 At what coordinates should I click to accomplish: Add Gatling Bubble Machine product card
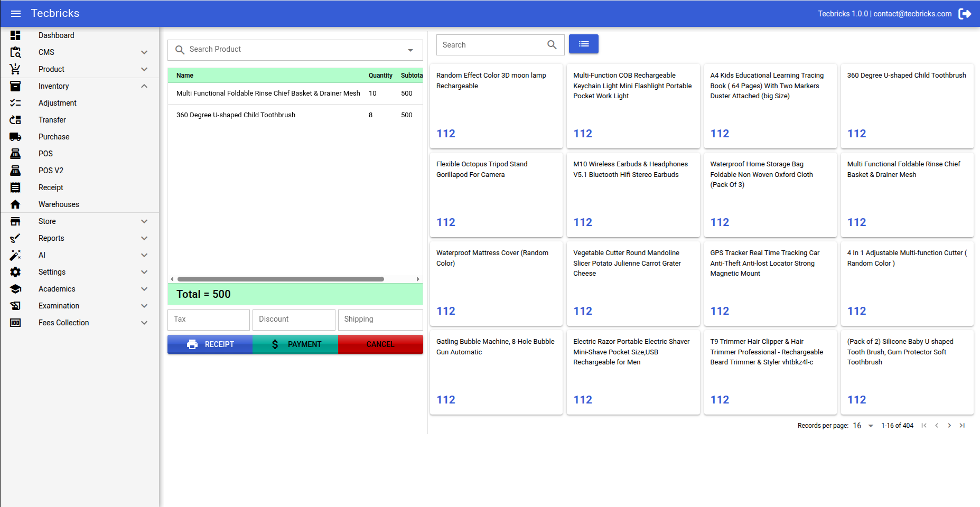coord(496,372)
